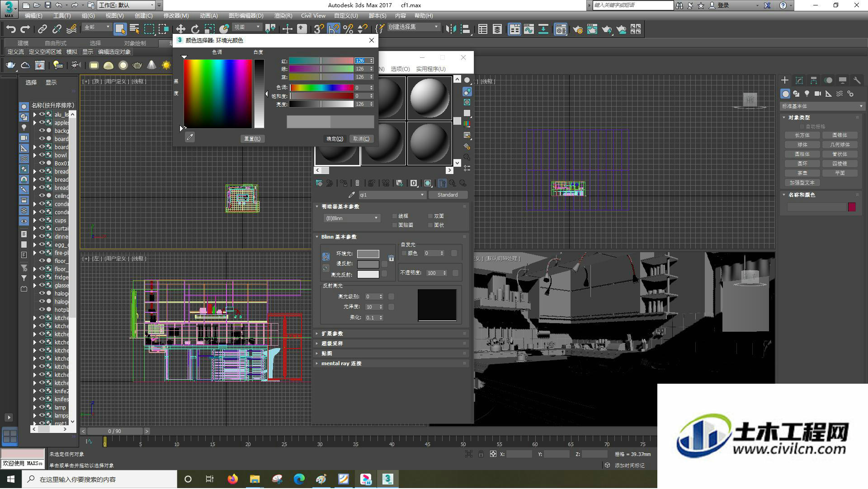Enable the 面状 (Faceted) checkbox
Screen dimensions: 868x489
coord(430,225)
